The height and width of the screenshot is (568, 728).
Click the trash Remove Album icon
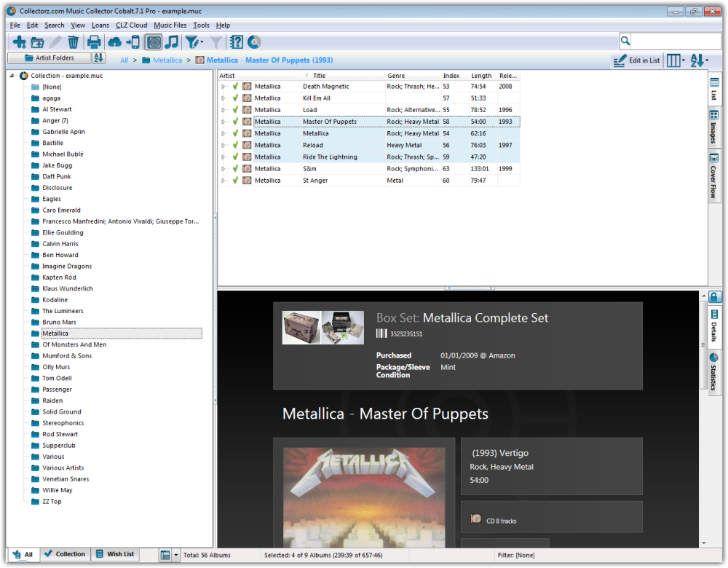pyautogui.click(x=73, y=42)
